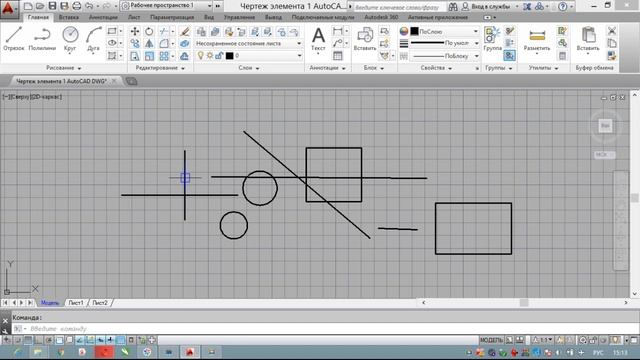
Task: Expand the Рисование panel
Action: pyautogui.click(x=63, y=68)
